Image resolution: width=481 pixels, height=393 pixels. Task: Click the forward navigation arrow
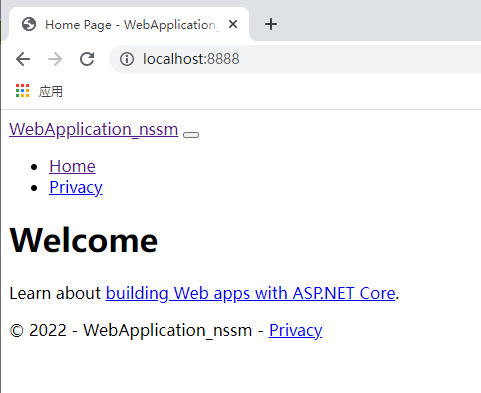55,59
